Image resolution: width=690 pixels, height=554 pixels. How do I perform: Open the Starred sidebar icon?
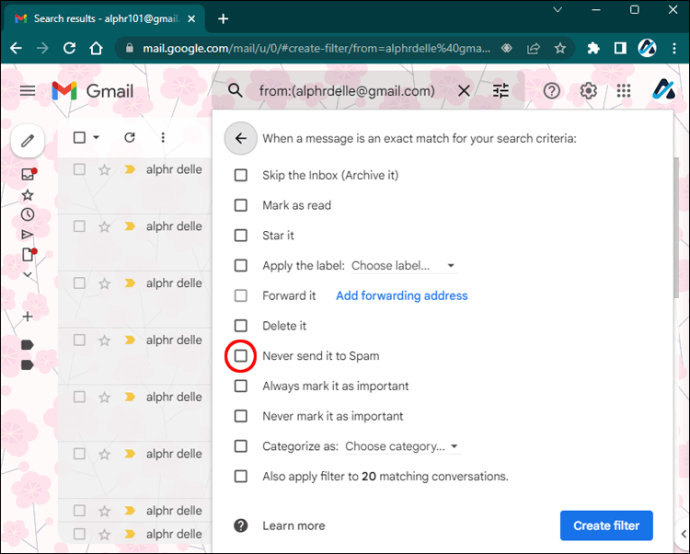point(28,195)
